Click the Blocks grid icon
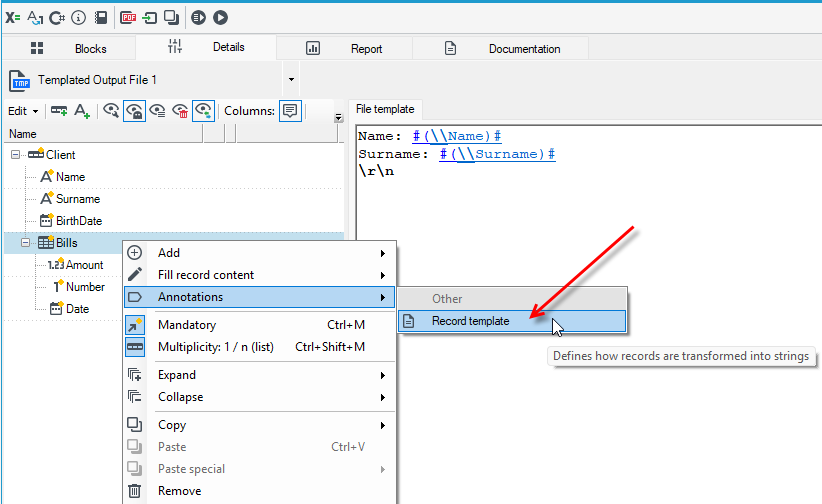The image size is (822, 504). coord(37,48)
